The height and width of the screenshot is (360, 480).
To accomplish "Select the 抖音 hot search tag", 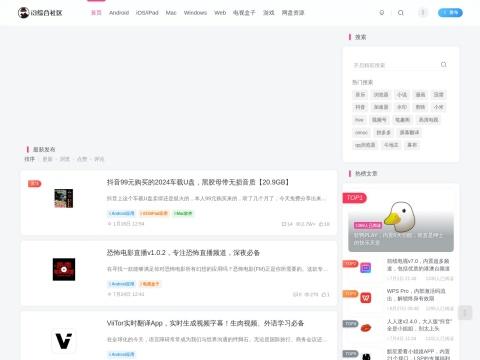I will tap(360, 107).
